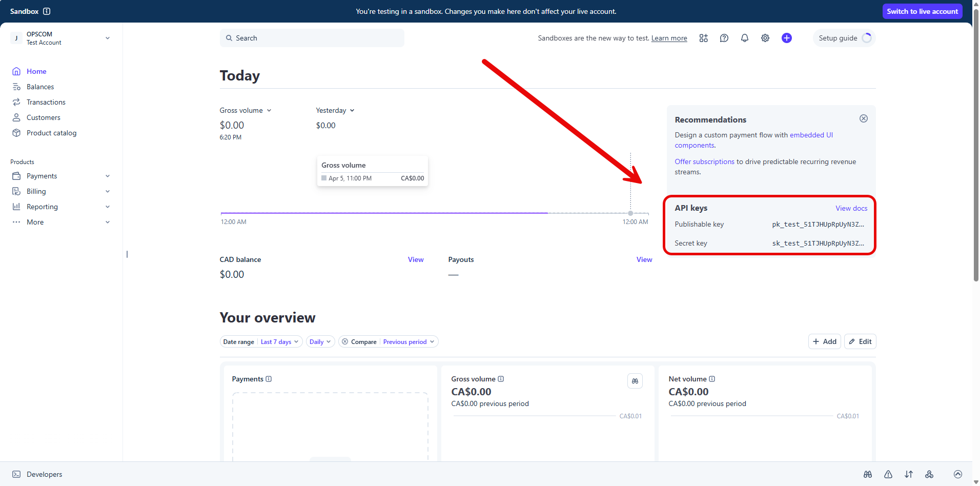
Task: Expand the bottom developer toolbar arrow
Action: coord(957,474)
